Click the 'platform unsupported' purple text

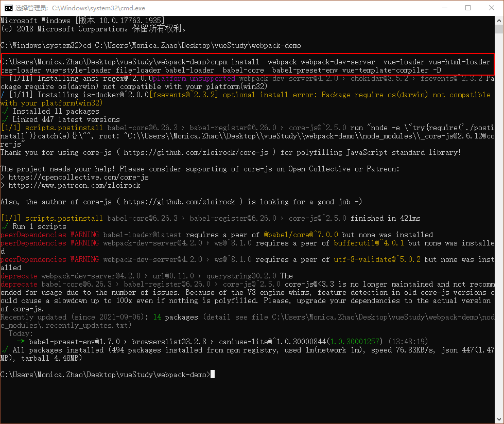point(194,78)
